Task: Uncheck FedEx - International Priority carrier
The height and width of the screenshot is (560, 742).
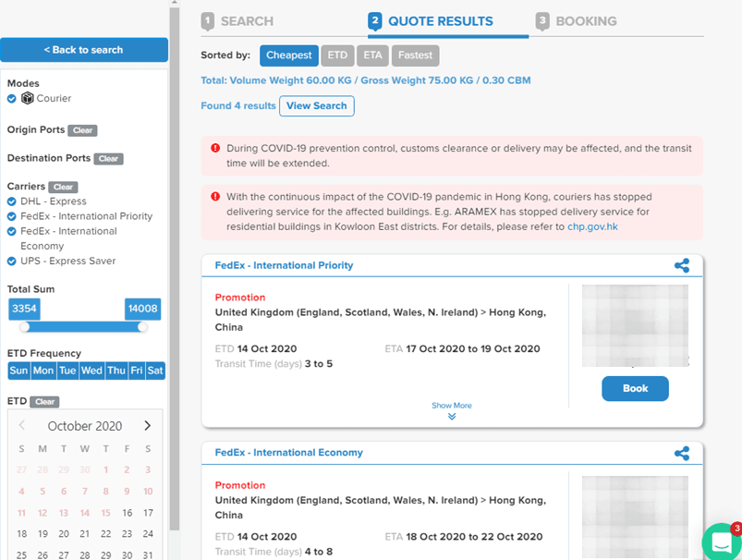Action: (x=12, y=217)
